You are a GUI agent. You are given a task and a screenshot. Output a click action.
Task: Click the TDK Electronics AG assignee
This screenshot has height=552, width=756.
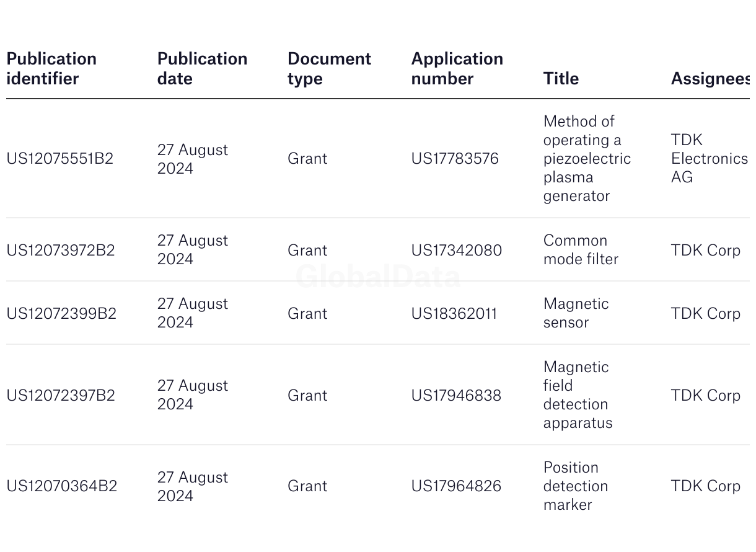tap(710, 159)
